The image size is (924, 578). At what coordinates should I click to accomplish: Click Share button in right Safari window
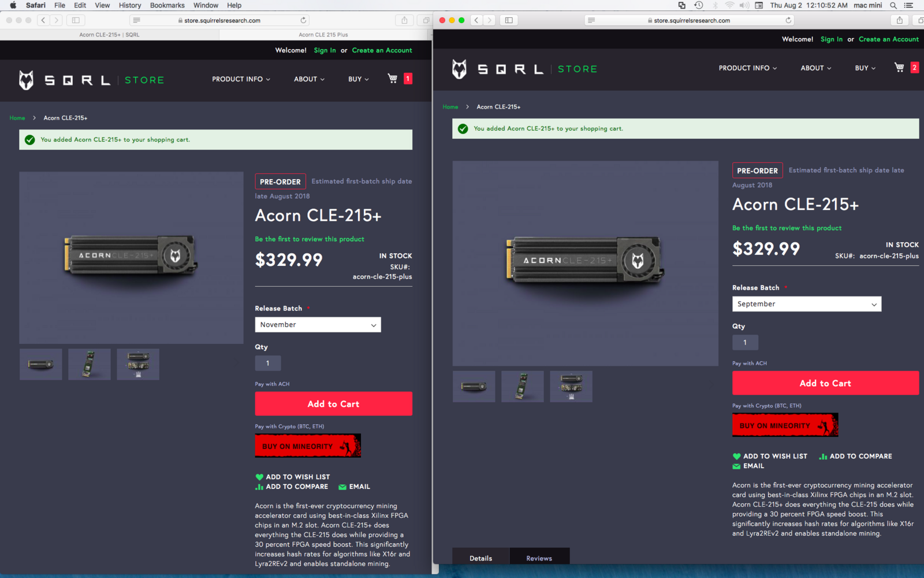tap(900, 20)
